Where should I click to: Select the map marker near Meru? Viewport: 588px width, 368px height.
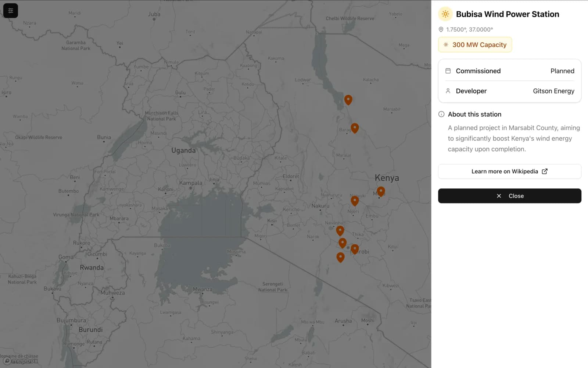[381, 191]
